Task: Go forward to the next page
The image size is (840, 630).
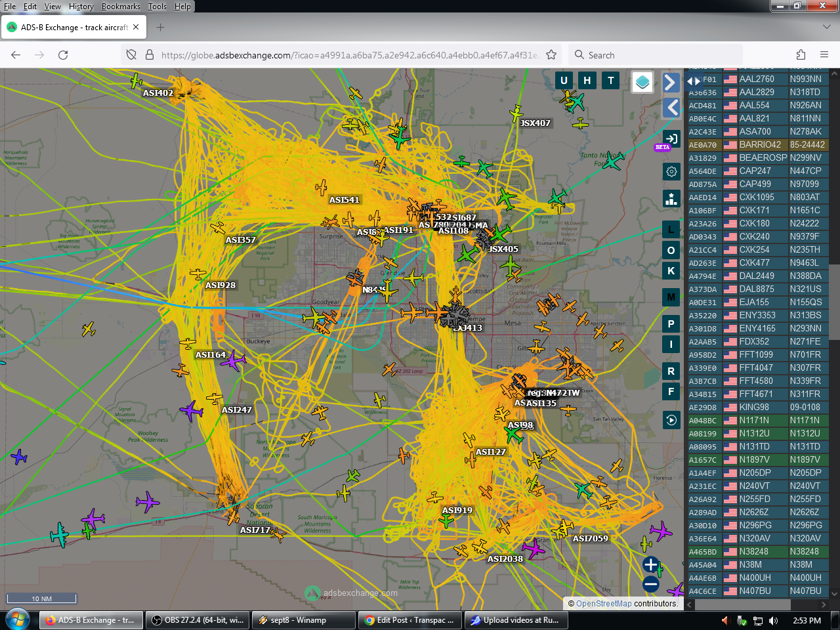Action: pyautogui.click(x=39, y=55)
